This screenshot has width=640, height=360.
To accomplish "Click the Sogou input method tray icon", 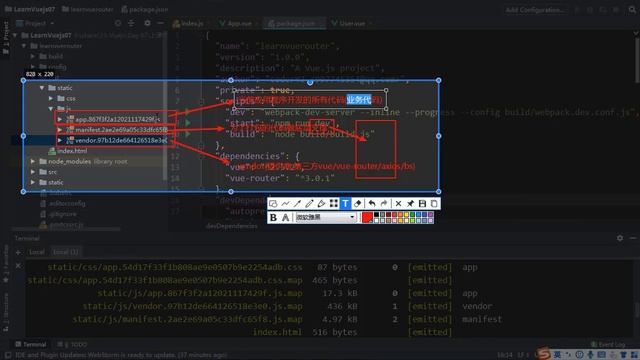I will coord(543,353).
